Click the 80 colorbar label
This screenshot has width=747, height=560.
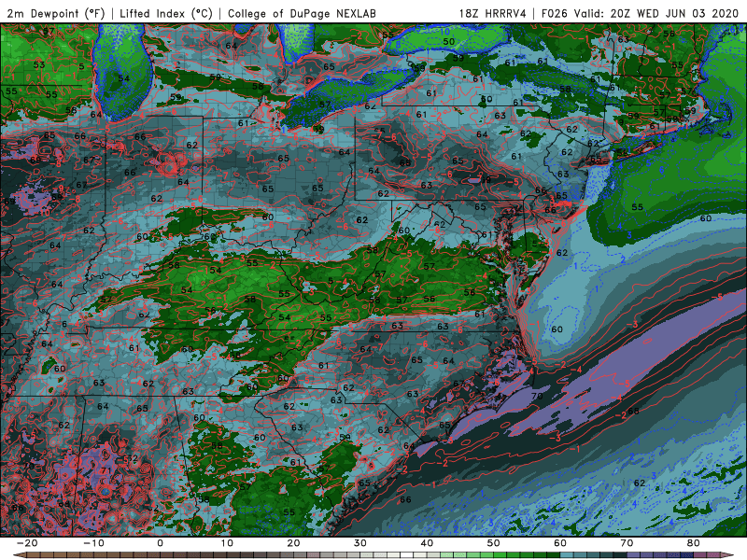[x=694, y=543]
